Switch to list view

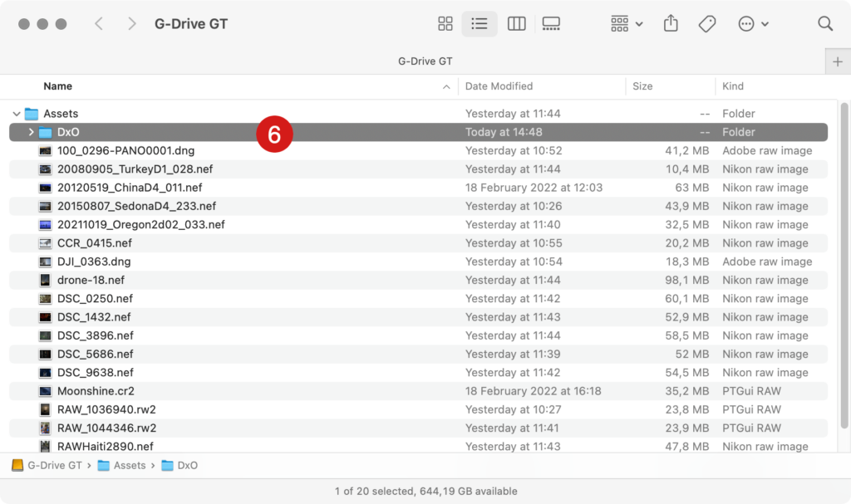(x=480, y=24)
